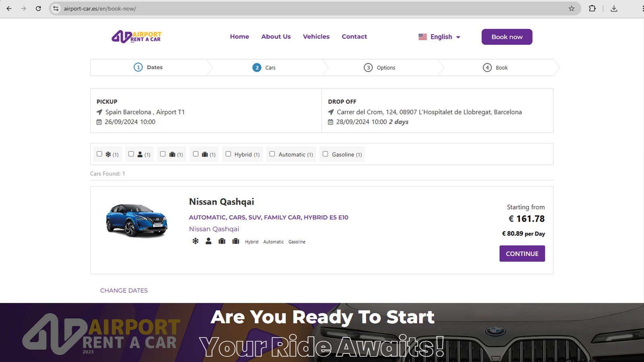Click the purple Nissan Qashqai subtitle link
Image resolution: width=644 pixels, height=362 pixels.
[x=214, y=229]
